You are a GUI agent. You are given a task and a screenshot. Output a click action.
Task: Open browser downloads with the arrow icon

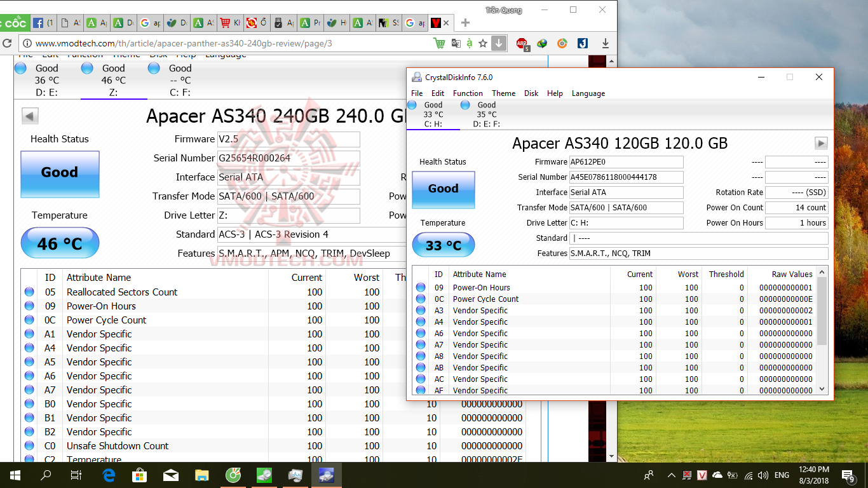point(606,43)
